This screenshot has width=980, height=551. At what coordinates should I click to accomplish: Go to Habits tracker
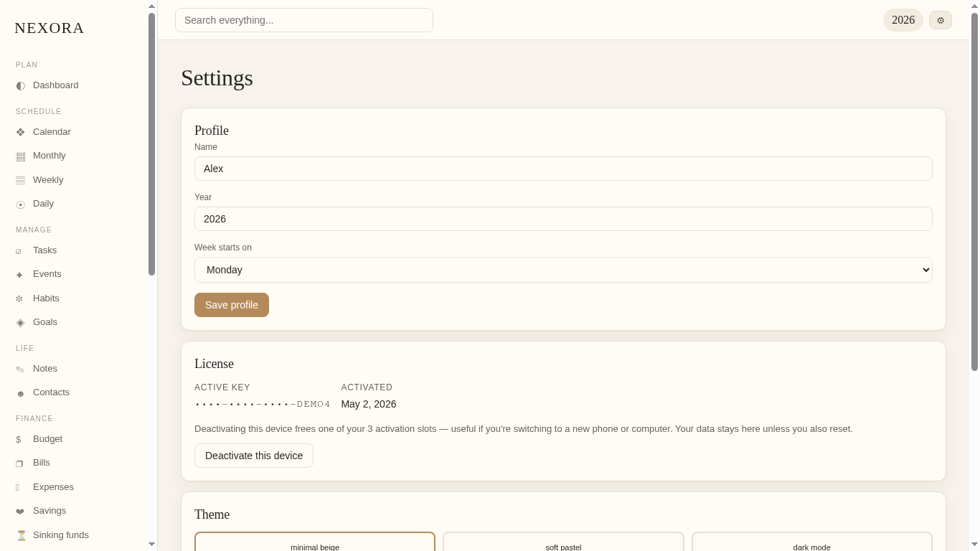(x=73, y=298)
